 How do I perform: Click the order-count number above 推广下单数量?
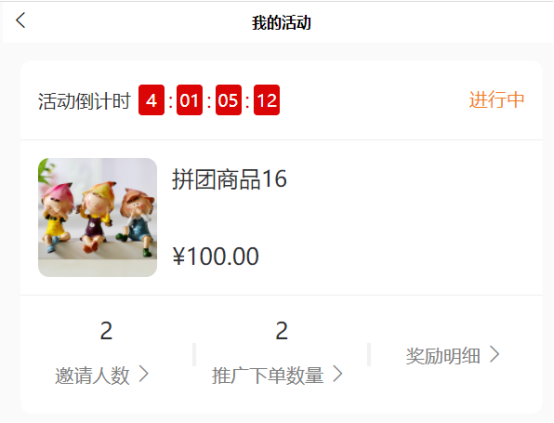pyautogui.click(x=282, y=331)
